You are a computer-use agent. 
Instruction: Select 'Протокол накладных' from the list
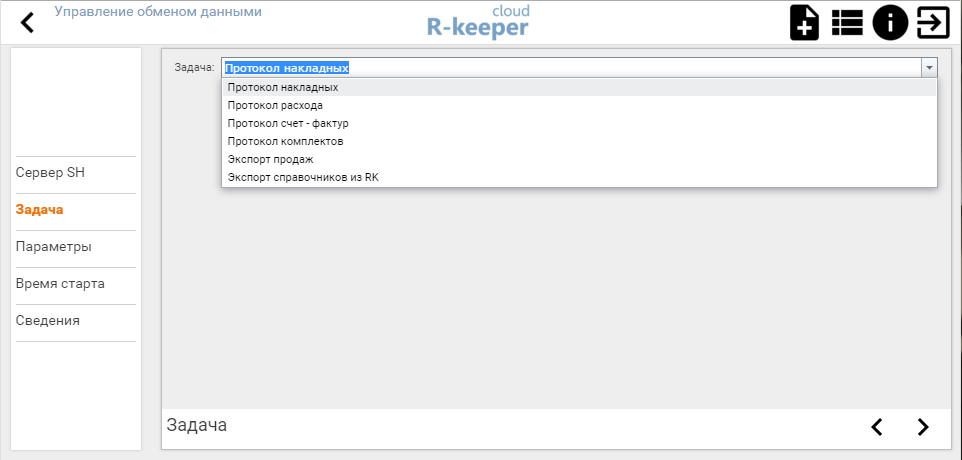click(283, 87)
